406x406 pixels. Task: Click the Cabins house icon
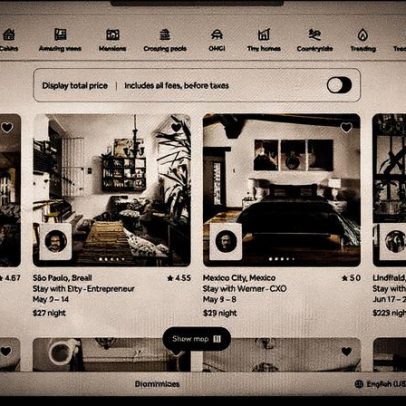pyautogui.click(x=9, y=34)
